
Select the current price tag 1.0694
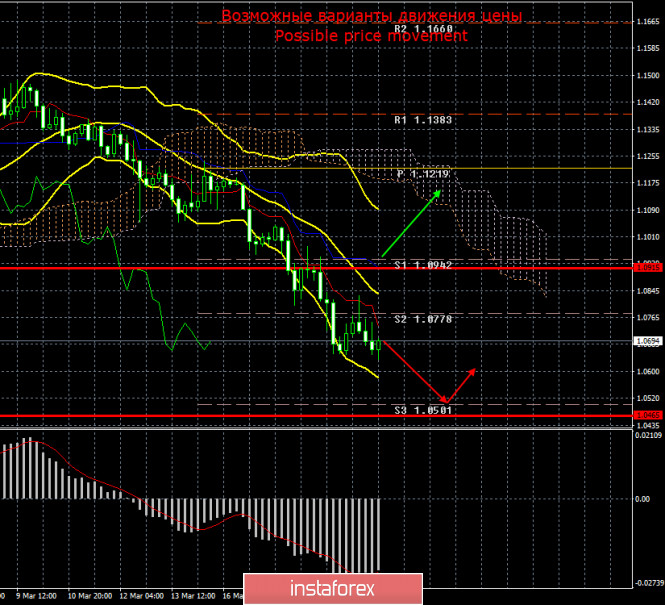pos(646,341)
